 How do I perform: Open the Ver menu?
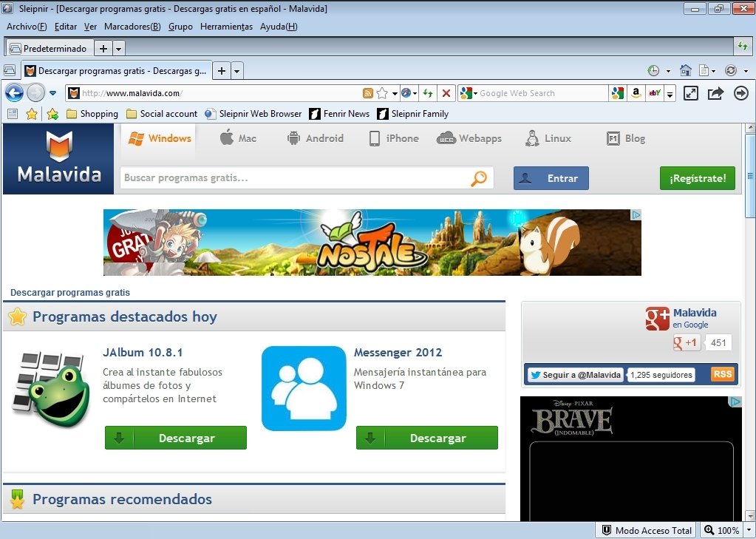point(90,27)
